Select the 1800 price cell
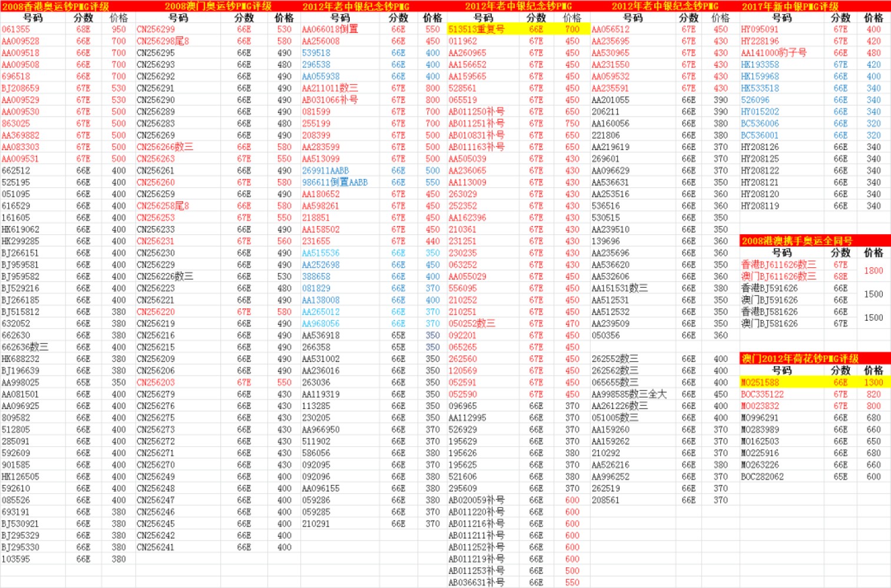891x588 pixels. pos(873,270)
